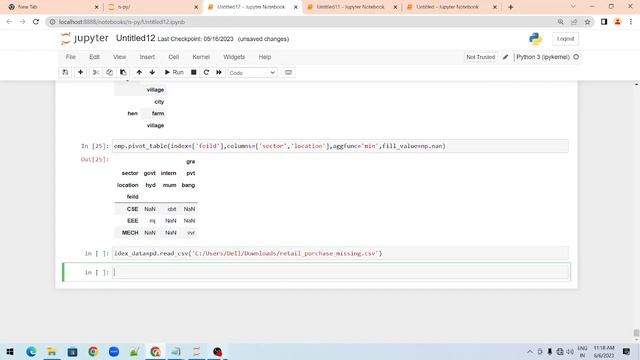This screenshot has width=640, height=360.
Task: Copy selected cells icon
Action: (109, 72)
